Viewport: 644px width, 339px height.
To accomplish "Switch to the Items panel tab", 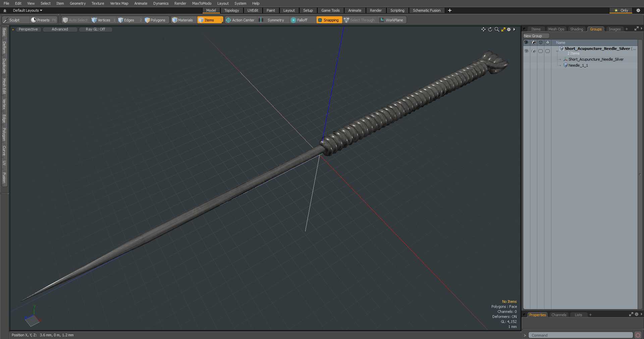I will click(536, 29).
